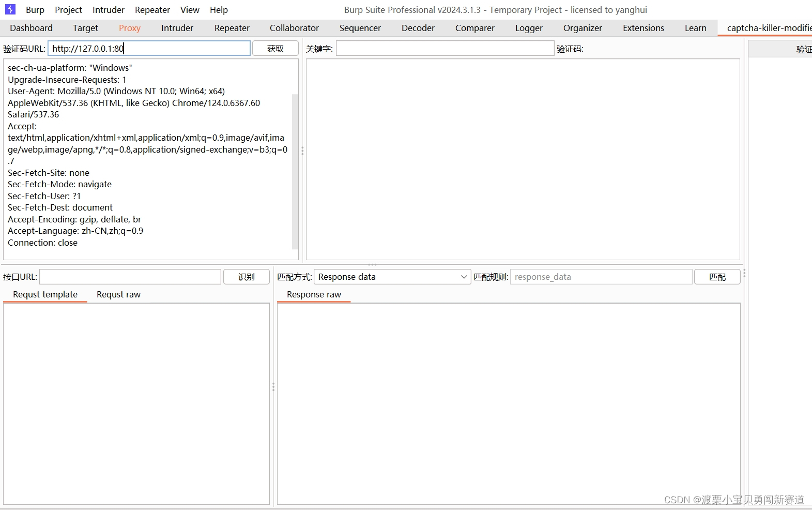
Task: Open the Help menu
Action: 219,10
